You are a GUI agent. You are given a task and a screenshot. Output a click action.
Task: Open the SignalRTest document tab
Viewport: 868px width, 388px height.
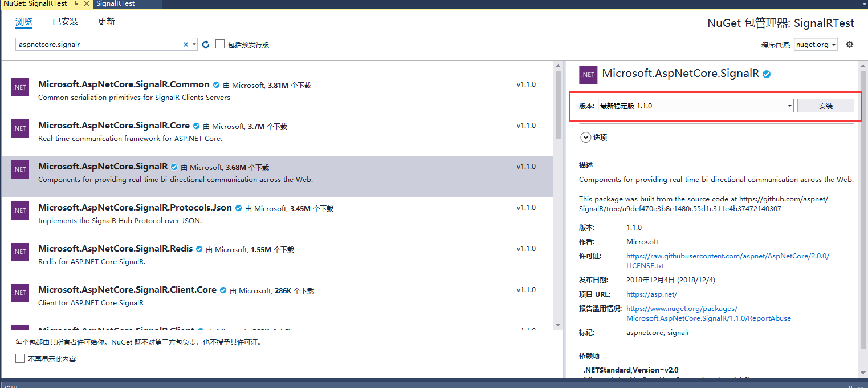(116, 4)
